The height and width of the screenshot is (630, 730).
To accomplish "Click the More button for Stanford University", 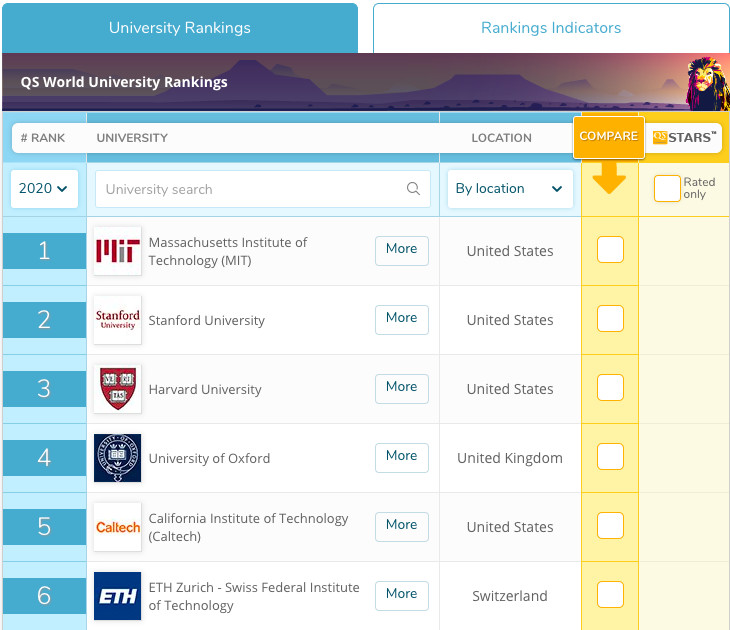I will [402, 319].
